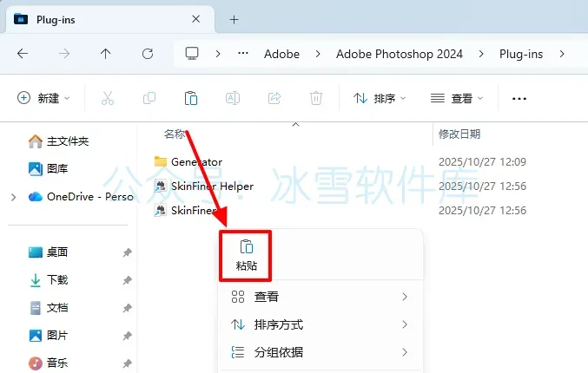Screen dimensions: 588x373
Task: Open 主文件夹 in sidebar
Action: click(x=58, y=141)
